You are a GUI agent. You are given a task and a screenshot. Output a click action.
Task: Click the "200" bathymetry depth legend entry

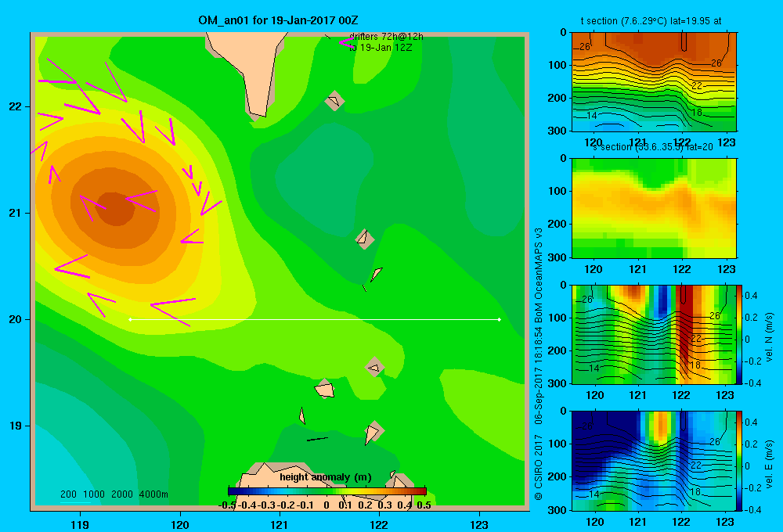[x=68, y=494]
